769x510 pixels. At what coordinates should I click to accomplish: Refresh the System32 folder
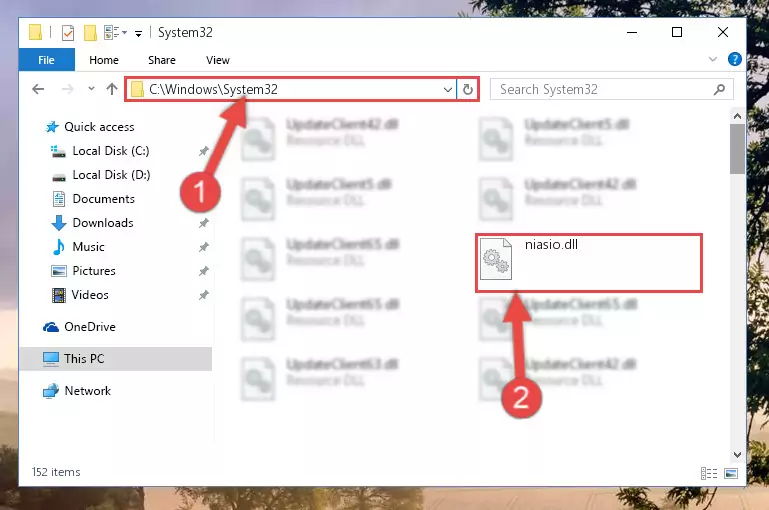[x=467, y=89]
